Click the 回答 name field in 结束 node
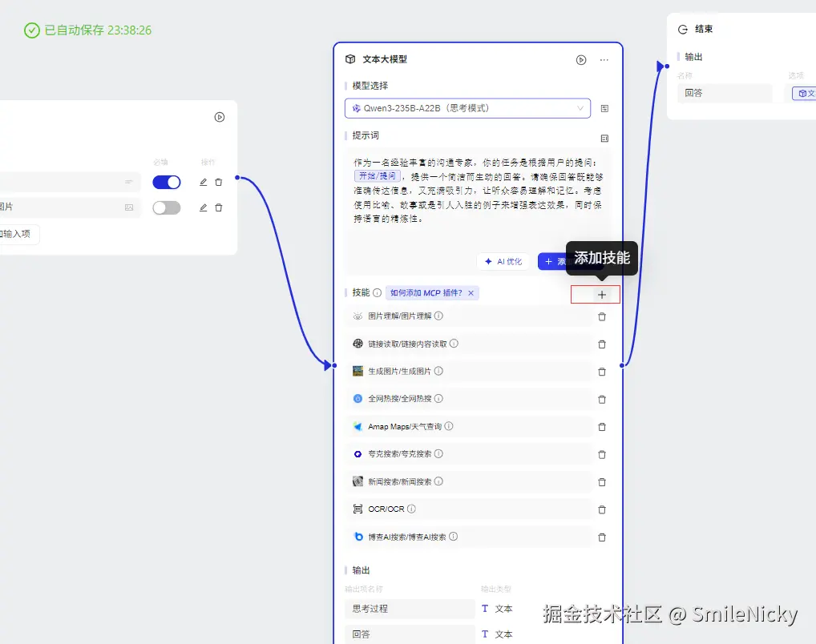Image resolution: width=816 pixels, height=644 pixels. (724, 93)
